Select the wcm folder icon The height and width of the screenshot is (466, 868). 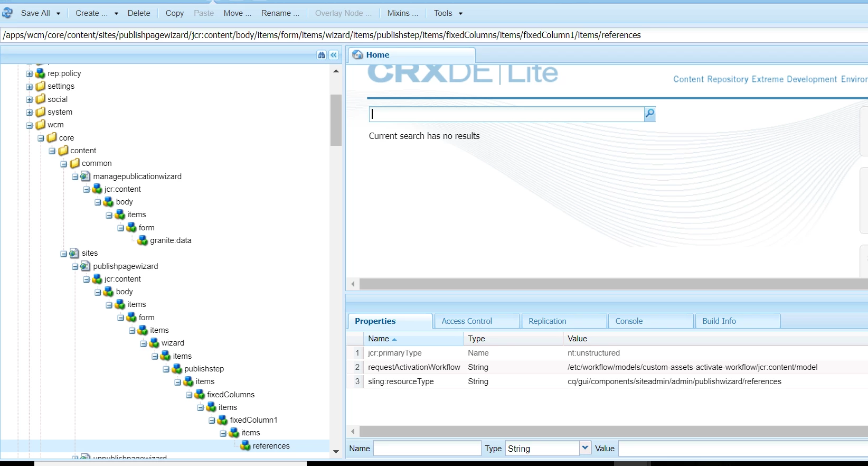(41, 125)
